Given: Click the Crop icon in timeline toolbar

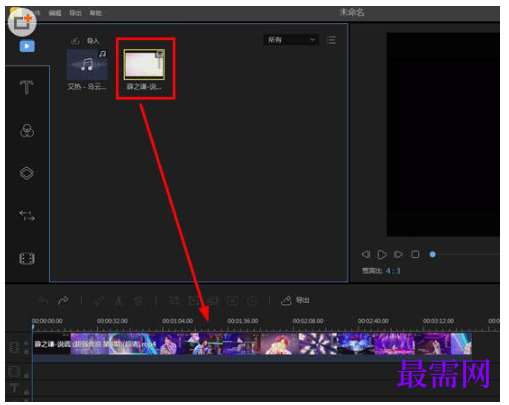Looking at the screenshot, I should [x=174, y=301].
